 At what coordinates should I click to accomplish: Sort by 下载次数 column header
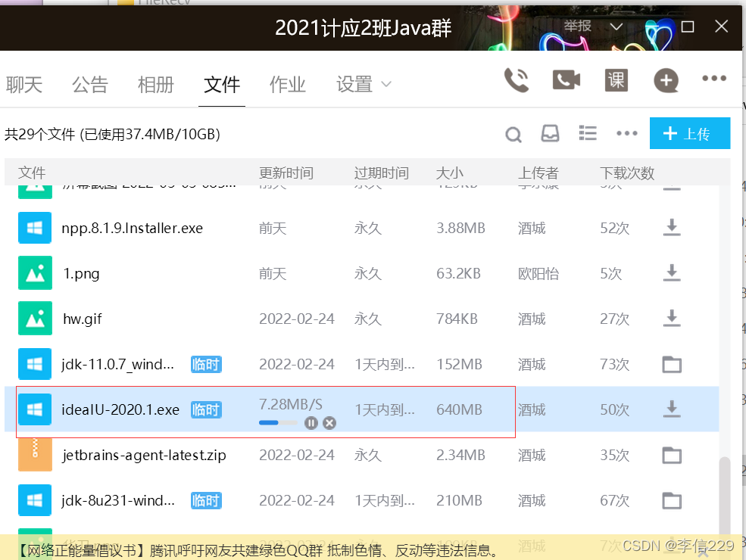click(x=627, y=173)
